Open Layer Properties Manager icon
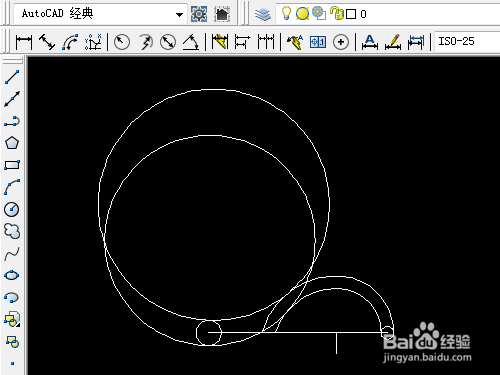 pyautogui.click(x=263, y=14)
